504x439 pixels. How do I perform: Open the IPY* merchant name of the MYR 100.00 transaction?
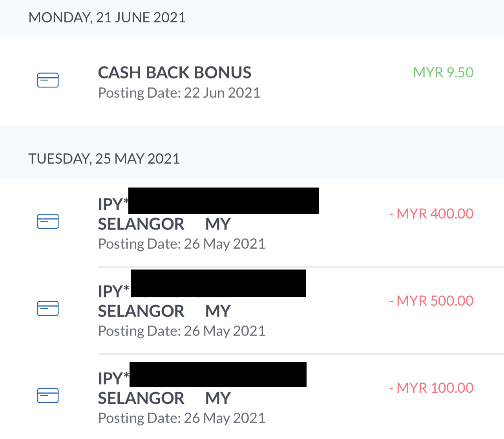[113, 379]
